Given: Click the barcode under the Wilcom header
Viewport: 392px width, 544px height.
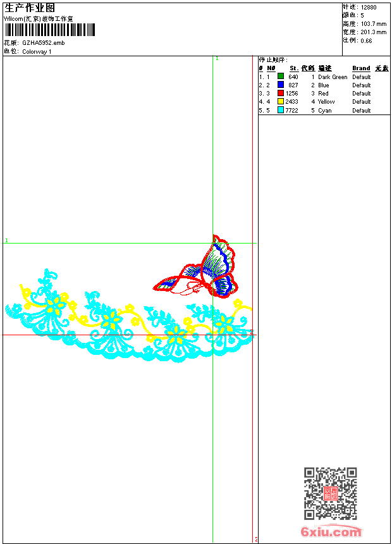Looking at the screenshot, I should click(49, 30).
